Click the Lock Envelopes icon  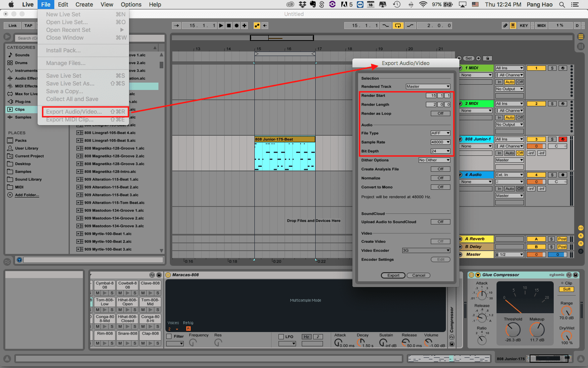point(488,58)
